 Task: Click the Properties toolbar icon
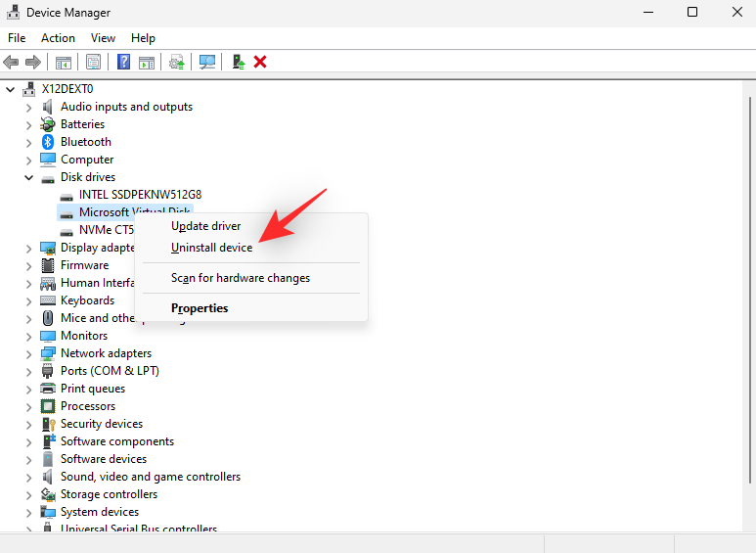point(94,63)
